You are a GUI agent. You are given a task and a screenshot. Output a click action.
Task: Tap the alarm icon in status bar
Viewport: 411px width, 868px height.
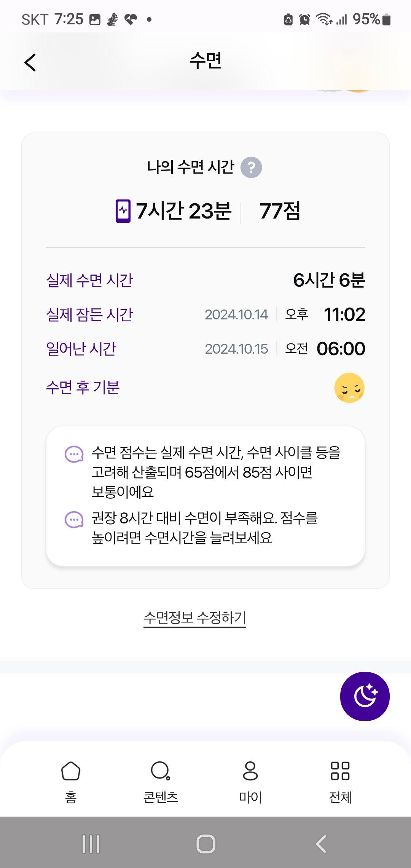pos(304,19)
